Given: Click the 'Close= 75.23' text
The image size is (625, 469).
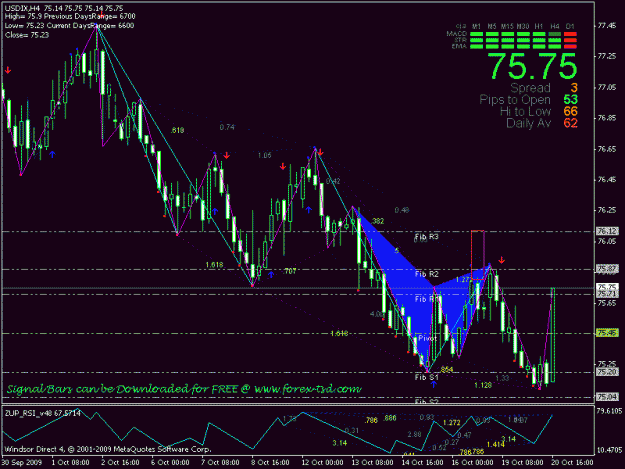Looking at the screenshot, I should pyautogui.click(x=27, y=35).
